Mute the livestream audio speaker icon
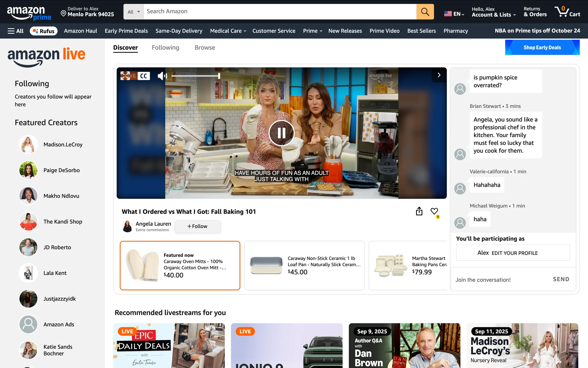Viewport: 588px width, 368px height. tap(162, 76)
